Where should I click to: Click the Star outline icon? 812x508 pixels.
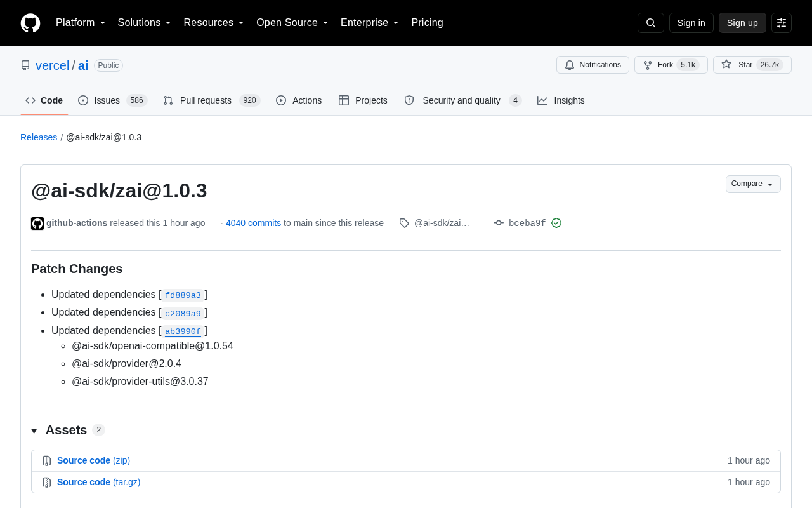click(726, 64)
